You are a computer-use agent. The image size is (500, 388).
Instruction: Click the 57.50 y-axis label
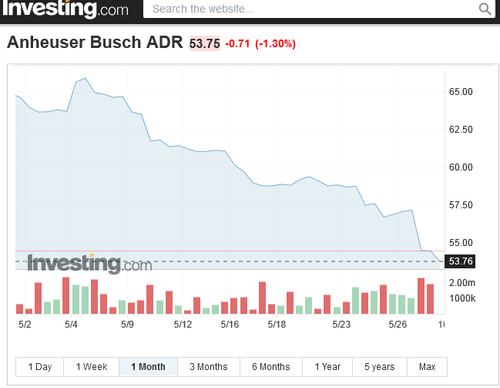coord(461,205)
